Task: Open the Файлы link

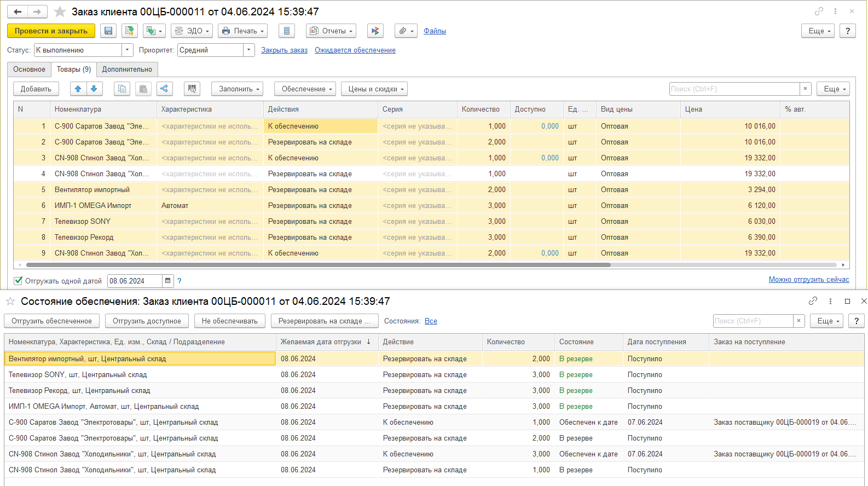Action: click(435, 31)
